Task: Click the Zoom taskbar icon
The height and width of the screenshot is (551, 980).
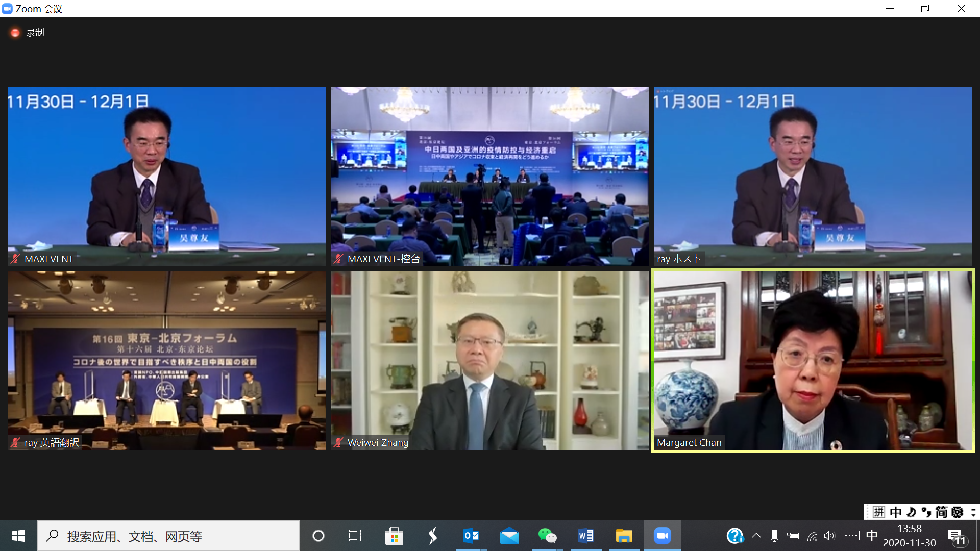Action: (x=662, y=536)
